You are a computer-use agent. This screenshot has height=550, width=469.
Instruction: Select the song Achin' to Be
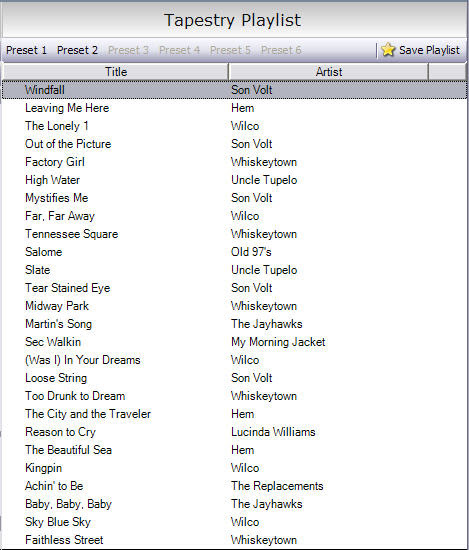click(54, 486)
